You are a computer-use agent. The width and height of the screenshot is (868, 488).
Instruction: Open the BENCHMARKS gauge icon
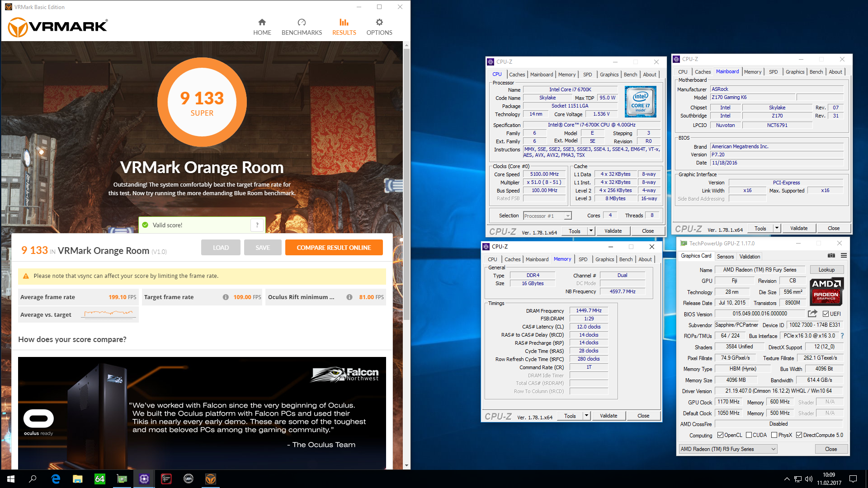[x=302, y=22]
